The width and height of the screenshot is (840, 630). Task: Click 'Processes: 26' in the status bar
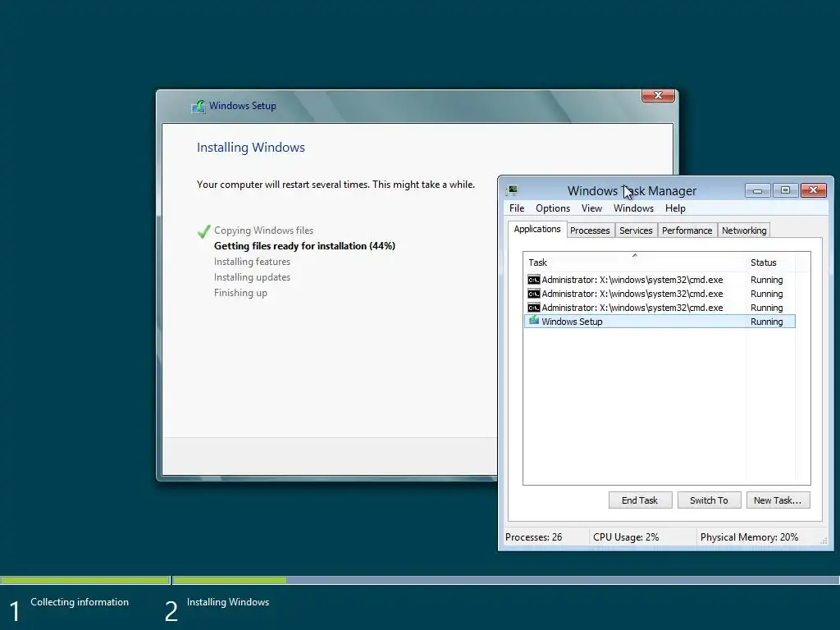click(x=533, y=537)
